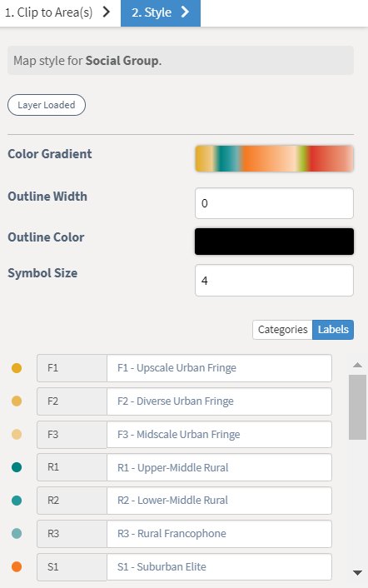Click the scroll down arrow of the list
Screen dimensions: 368x588
tap(357, 573)
